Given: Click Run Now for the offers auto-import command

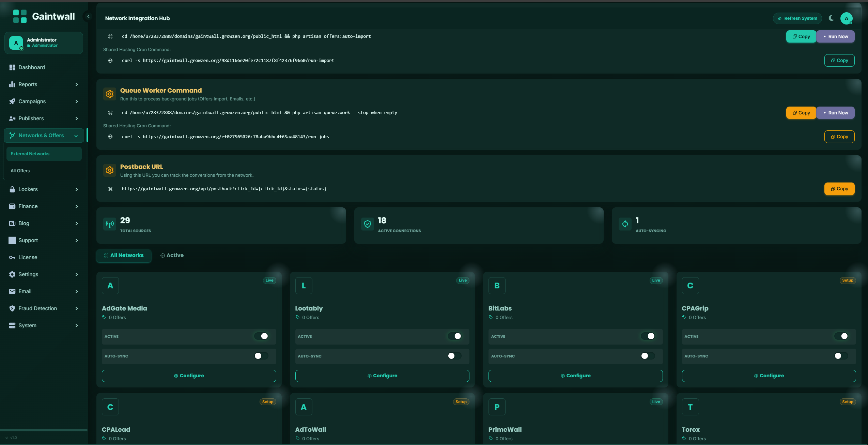Looking at the screenshot, I should (x=836, y=36).
